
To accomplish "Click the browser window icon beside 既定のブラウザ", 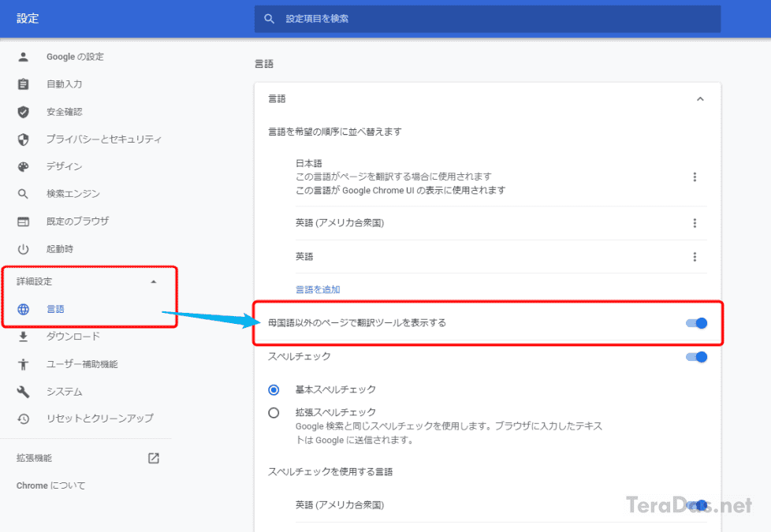I will pos(23,221).
